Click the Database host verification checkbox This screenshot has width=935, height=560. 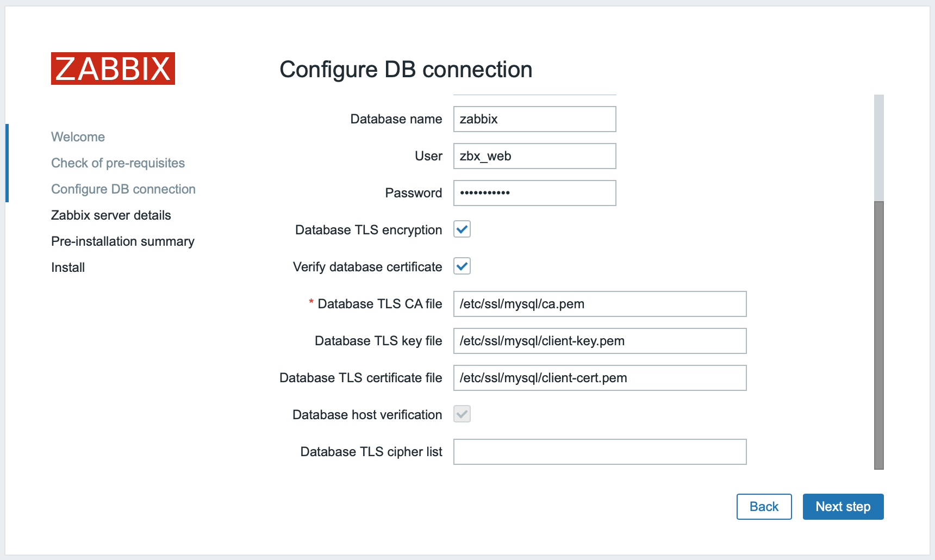click(462, 414)
